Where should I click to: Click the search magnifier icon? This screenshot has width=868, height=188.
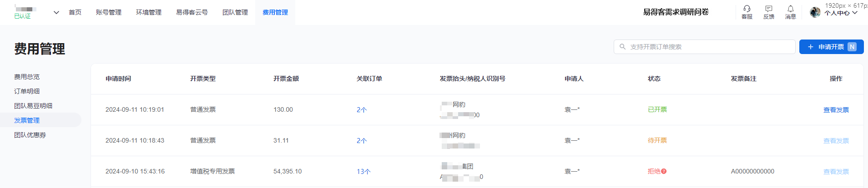(x=622, y=47)
